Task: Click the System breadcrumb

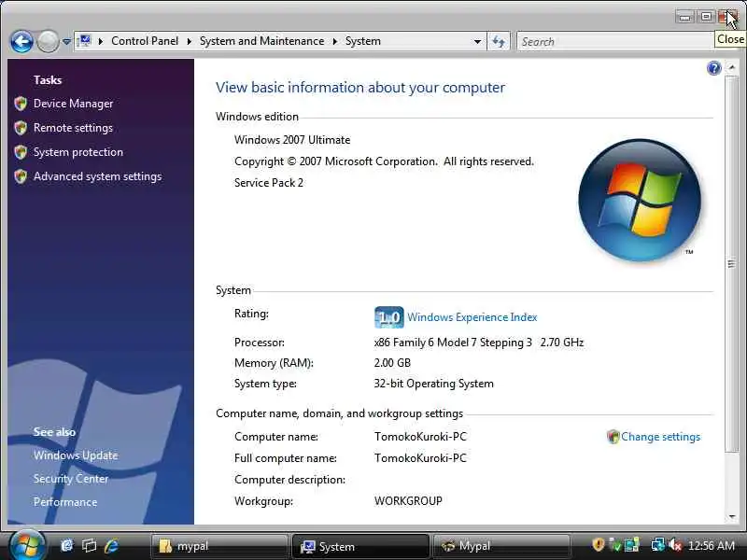Action: point(363,41)
